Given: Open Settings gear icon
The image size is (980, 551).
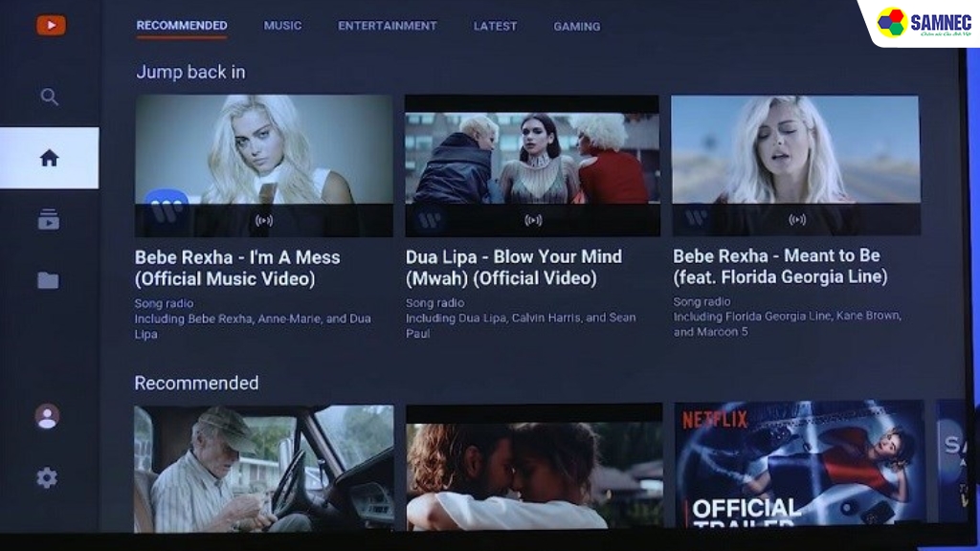Looking at the screenshot, I should pyautogui.click(x=47, y=478).
